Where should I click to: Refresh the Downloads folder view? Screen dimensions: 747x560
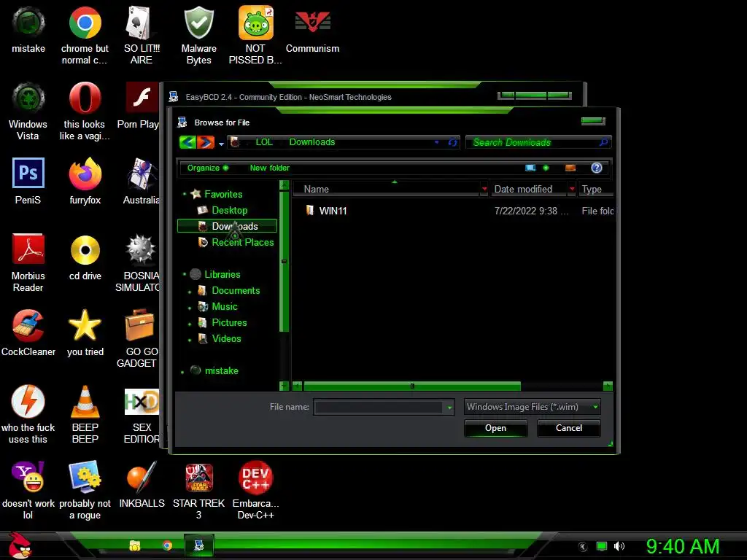point(452,142)
